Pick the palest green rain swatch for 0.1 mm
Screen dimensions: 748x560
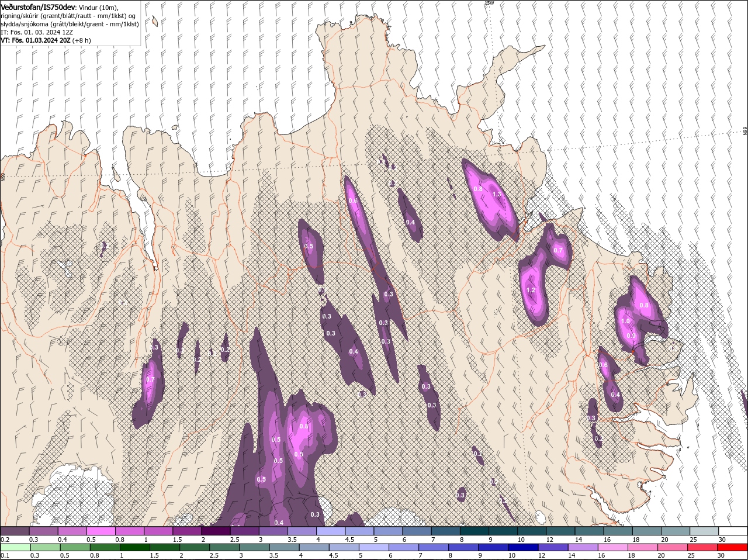tap(15, 547)
